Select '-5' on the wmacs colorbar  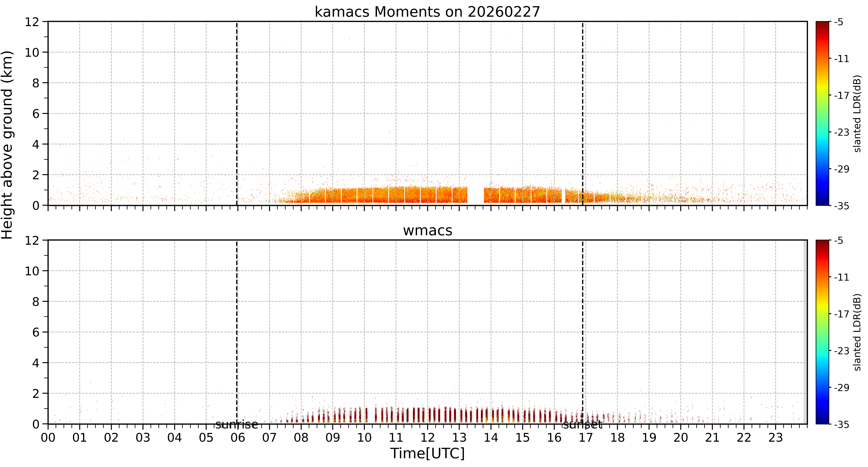(839, 241)
